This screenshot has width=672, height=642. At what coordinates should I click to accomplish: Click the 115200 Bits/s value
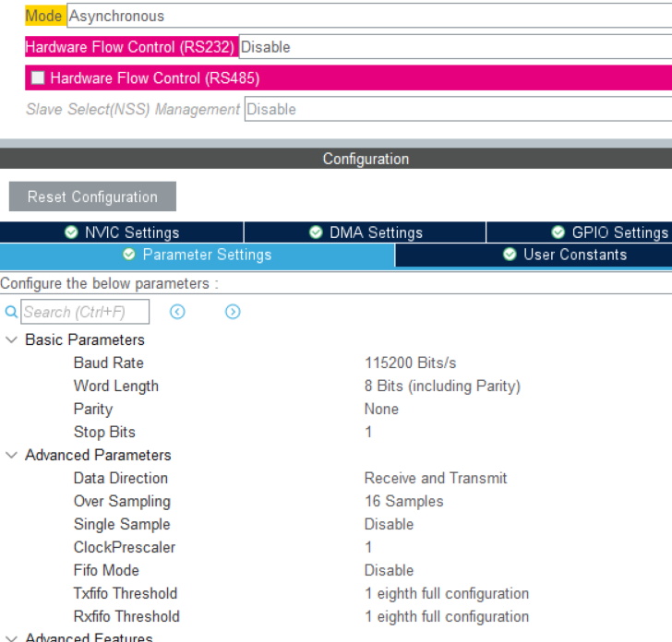click(x=410, y=363)
